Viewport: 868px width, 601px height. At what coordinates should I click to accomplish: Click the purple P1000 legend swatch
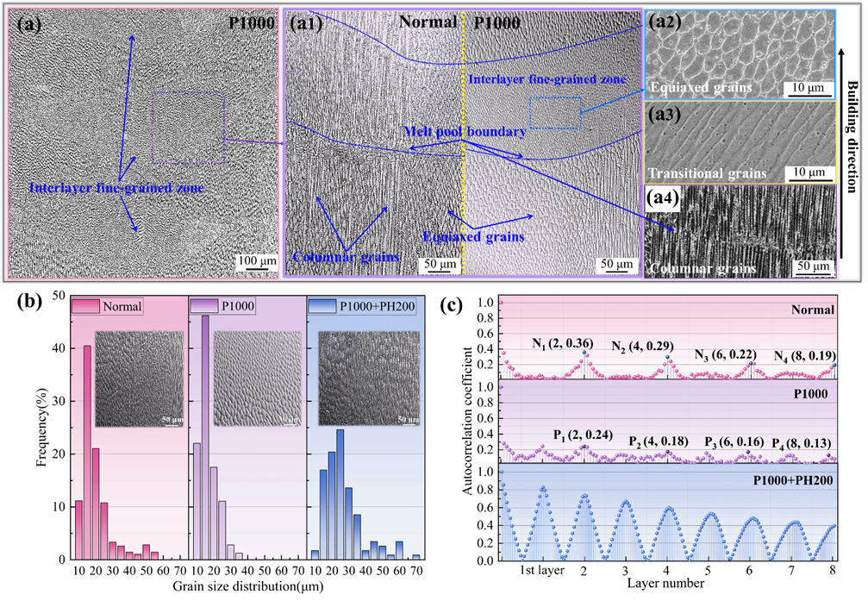(204, 306)
